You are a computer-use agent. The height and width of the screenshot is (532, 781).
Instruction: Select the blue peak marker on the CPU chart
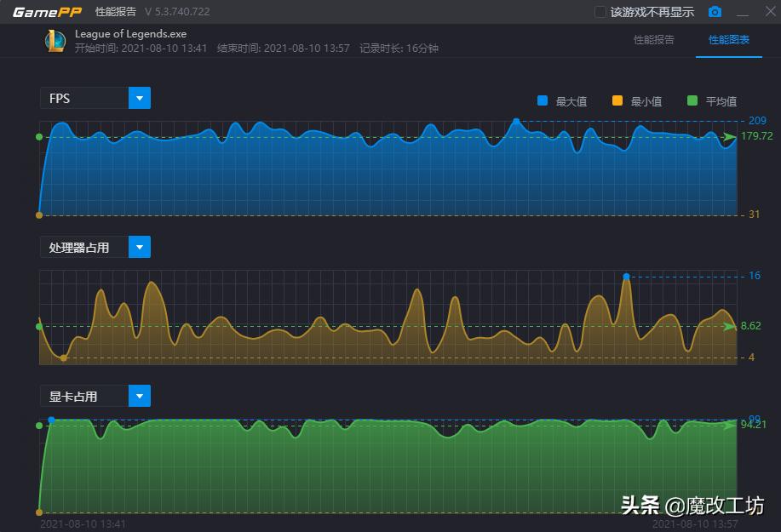[627, 276]
